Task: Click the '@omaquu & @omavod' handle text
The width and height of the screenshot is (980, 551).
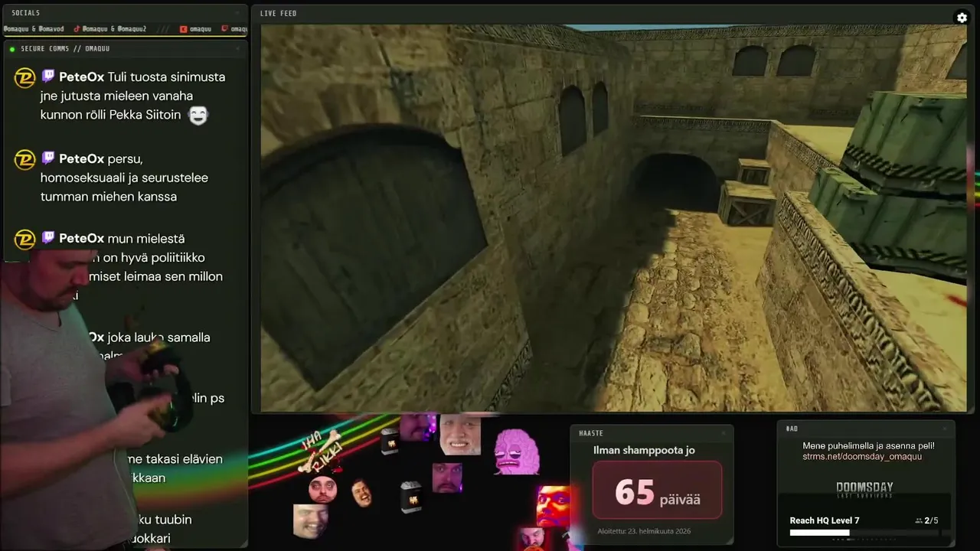Action: 33,29
